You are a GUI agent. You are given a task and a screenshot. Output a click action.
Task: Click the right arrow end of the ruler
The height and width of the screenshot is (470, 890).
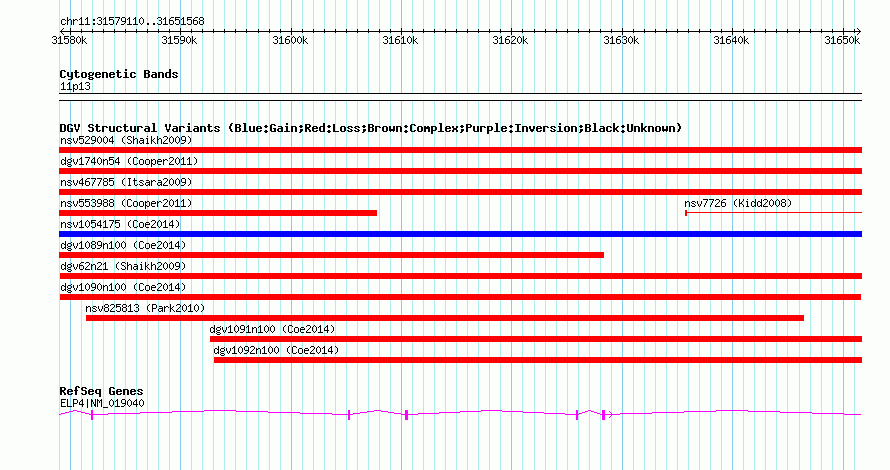[x=859, y=32]
